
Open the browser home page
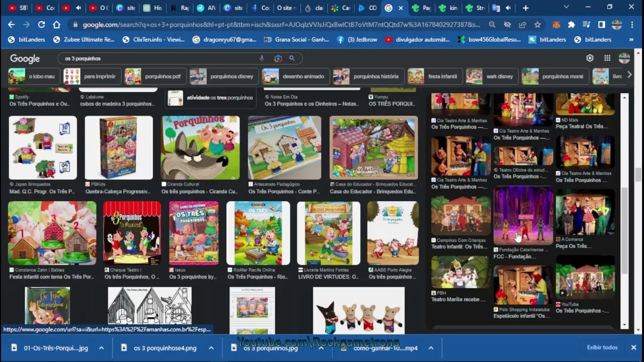pos(56,24)
